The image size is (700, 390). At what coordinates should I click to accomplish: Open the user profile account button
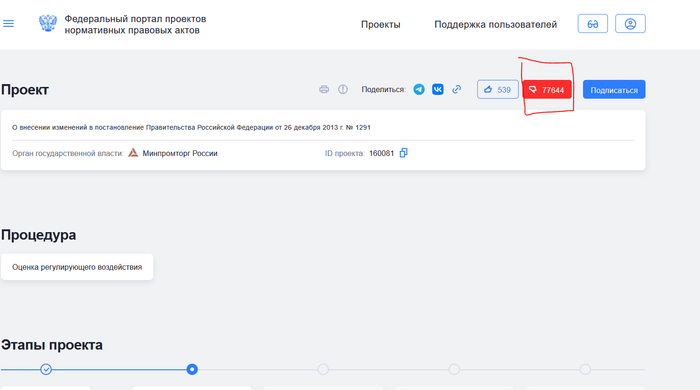pyautogui.click(x=630, y=24)
